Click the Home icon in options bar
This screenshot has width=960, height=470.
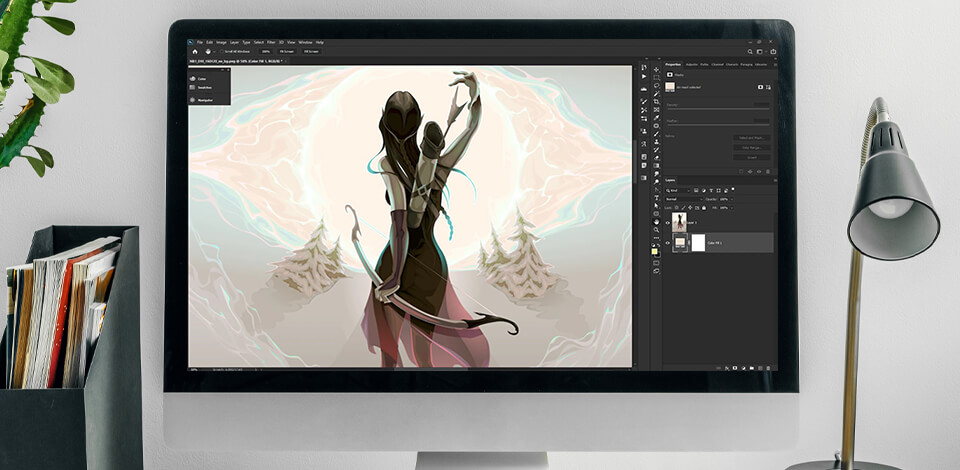pyautogui.click(x=195, y=52)
